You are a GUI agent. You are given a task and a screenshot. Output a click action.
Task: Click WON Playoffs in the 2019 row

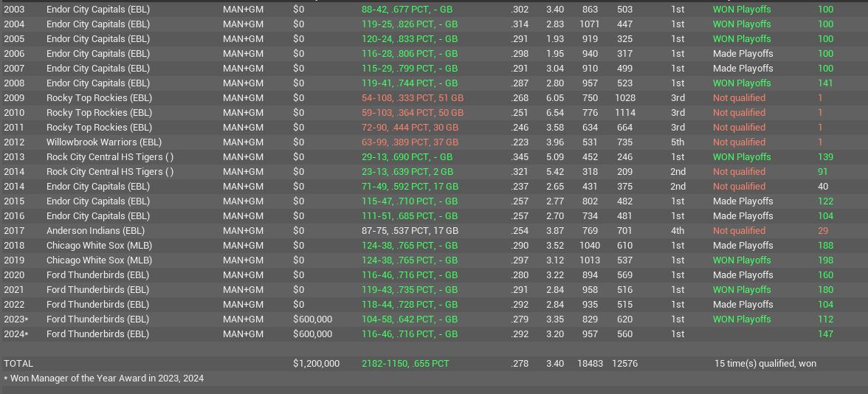(x=742, y=260)
